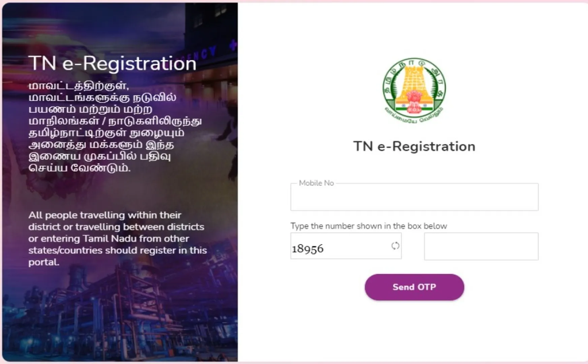Refresh the captcha number icon

coord(395,246)
